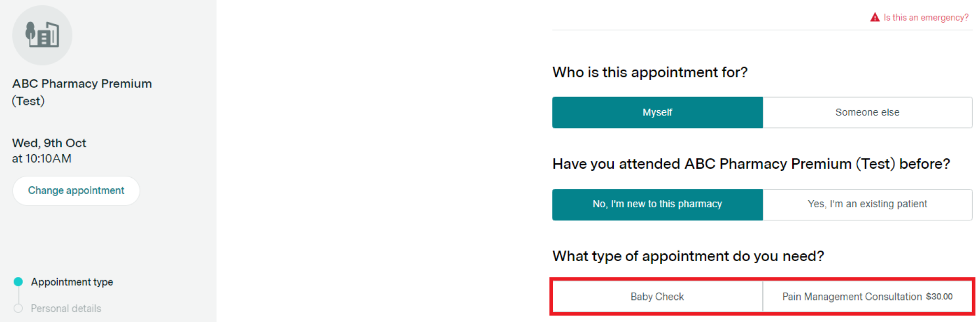Screen dimensions: 980x322
Task: Click the "What type of appointment" heading
Action: 688,256
